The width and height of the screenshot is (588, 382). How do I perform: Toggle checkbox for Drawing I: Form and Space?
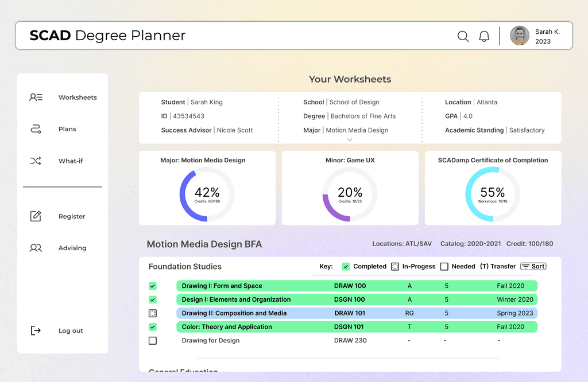[153, 286]
